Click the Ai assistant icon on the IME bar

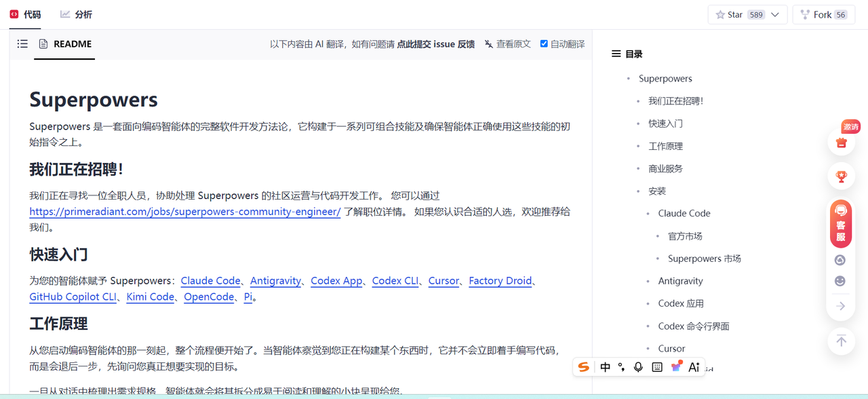(694, 367)
